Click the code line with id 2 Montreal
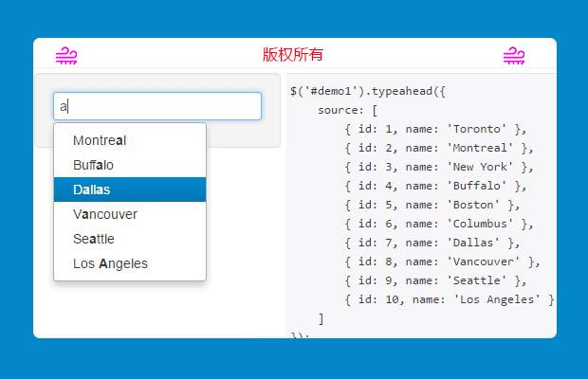The image size is (588, 379). click(x=439, y=148)
